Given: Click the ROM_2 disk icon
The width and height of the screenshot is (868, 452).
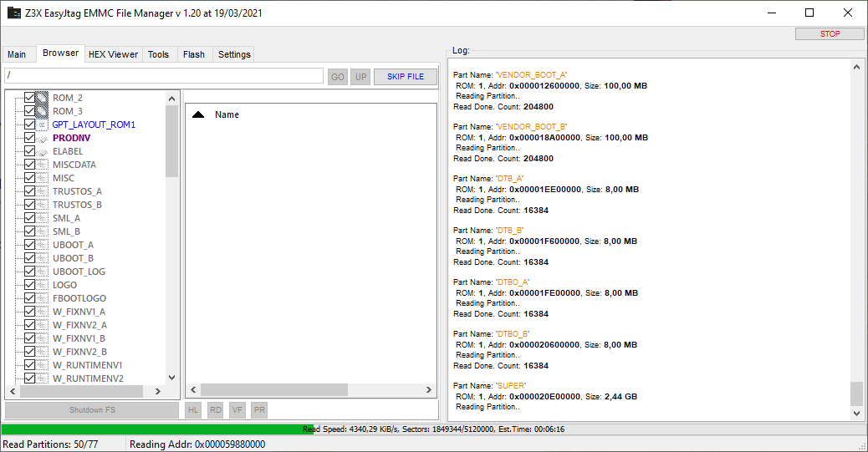Looking at the screenshot, I should 42,98.
